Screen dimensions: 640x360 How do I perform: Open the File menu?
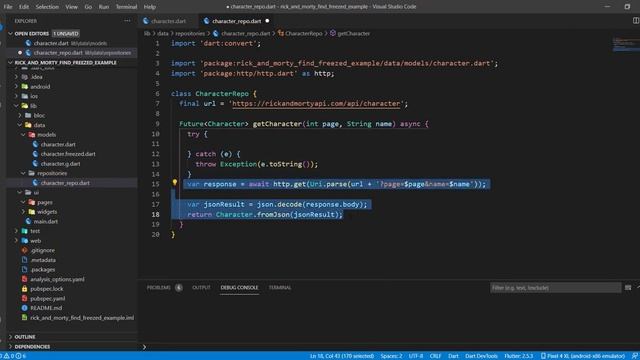(8, 7)
